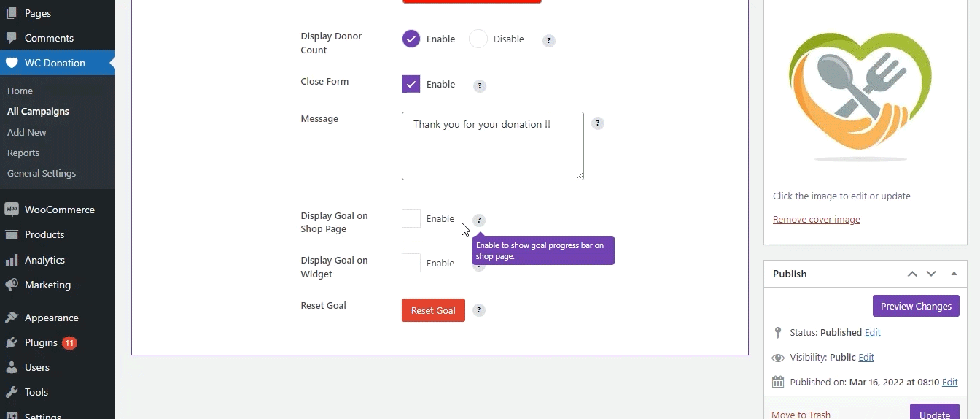Viewport: 980px width, 419px height.
Task: Click the Publish panel heading
Action: 790,274
